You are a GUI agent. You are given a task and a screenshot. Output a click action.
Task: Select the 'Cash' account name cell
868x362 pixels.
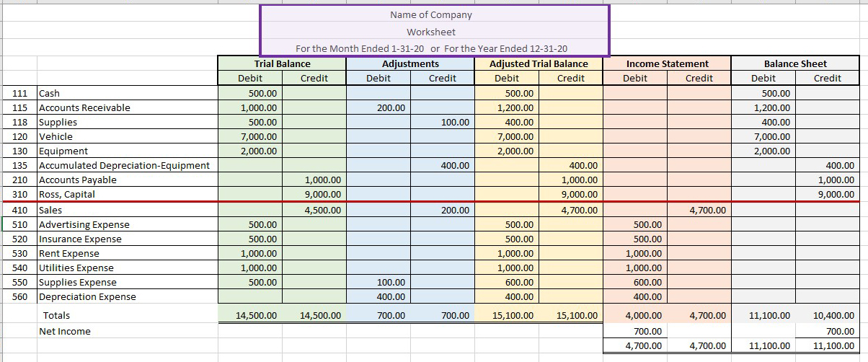(x=49, y=93)
